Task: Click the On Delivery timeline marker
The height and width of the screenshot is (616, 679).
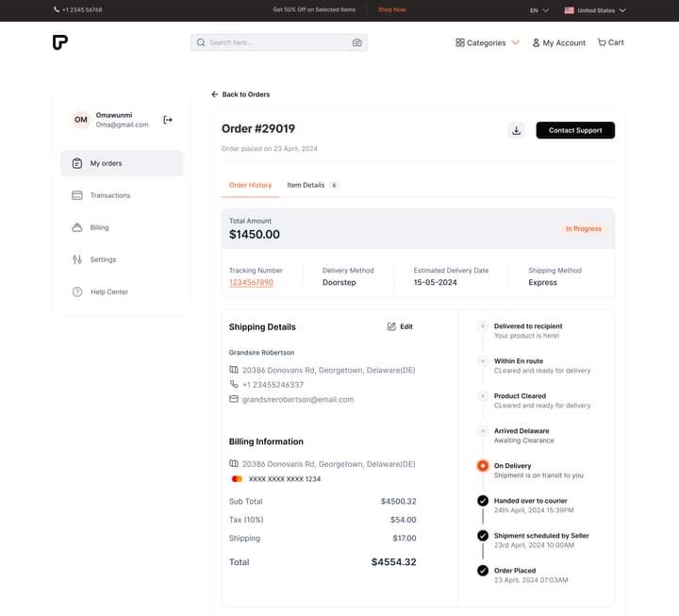Action: click(483, 466)
